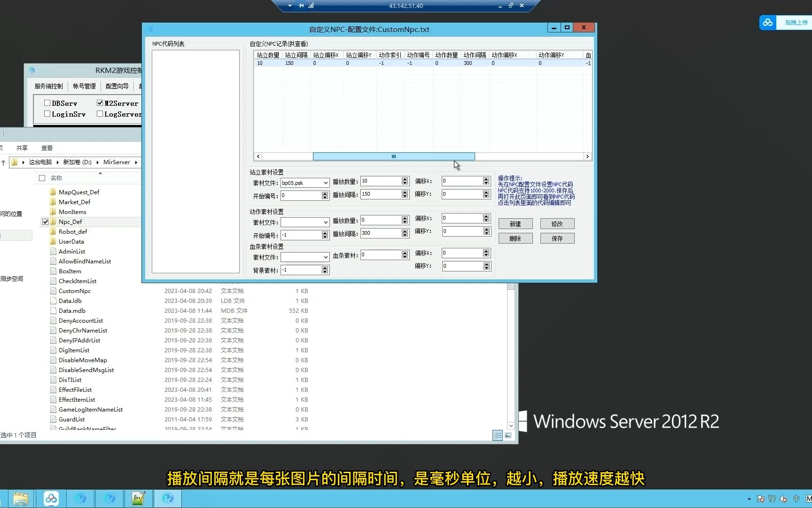Click the Data.mdb file icon
The width and height of the screenshot is (812, 508).
pos(53,310)
